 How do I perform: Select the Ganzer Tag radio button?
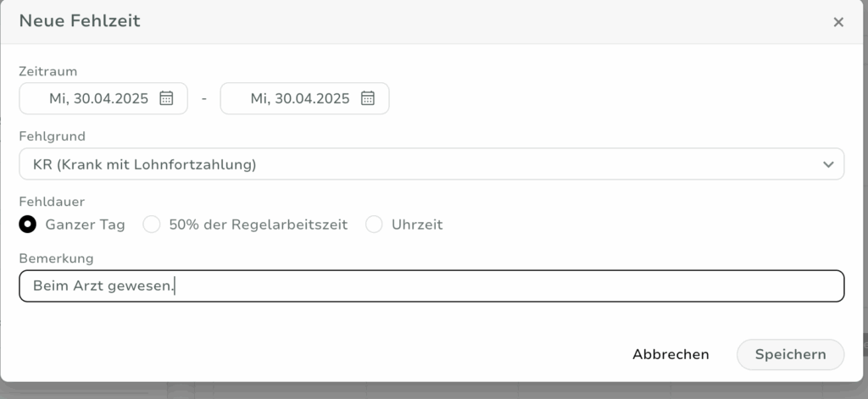[28, 224]
